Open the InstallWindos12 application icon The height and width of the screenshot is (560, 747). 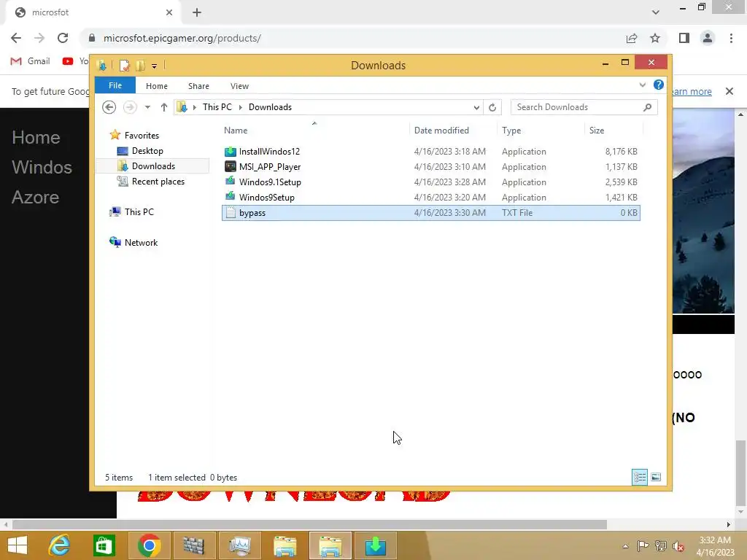pyautogui.click(x=230, y=152)
